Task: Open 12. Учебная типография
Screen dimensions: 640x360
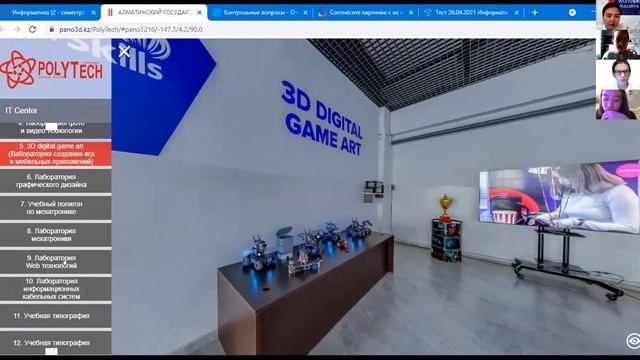Action: click(x=56, y=342)
